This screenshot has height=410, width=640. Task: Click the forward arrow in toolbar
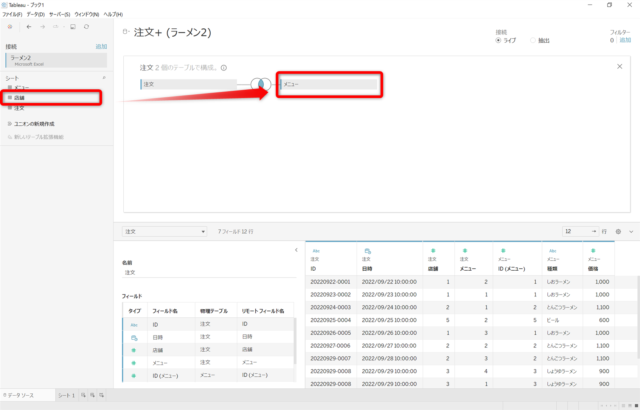click(x=42, y=27)
